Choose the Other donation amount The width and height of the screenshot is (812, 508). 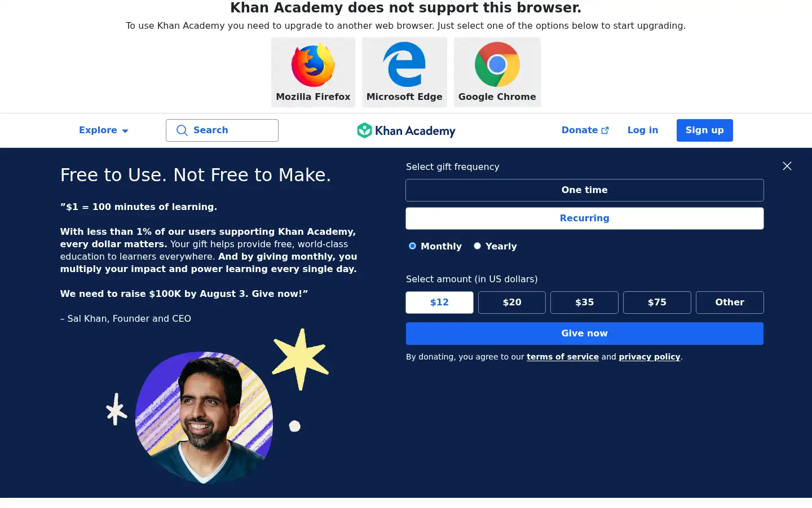pos(730,303)
